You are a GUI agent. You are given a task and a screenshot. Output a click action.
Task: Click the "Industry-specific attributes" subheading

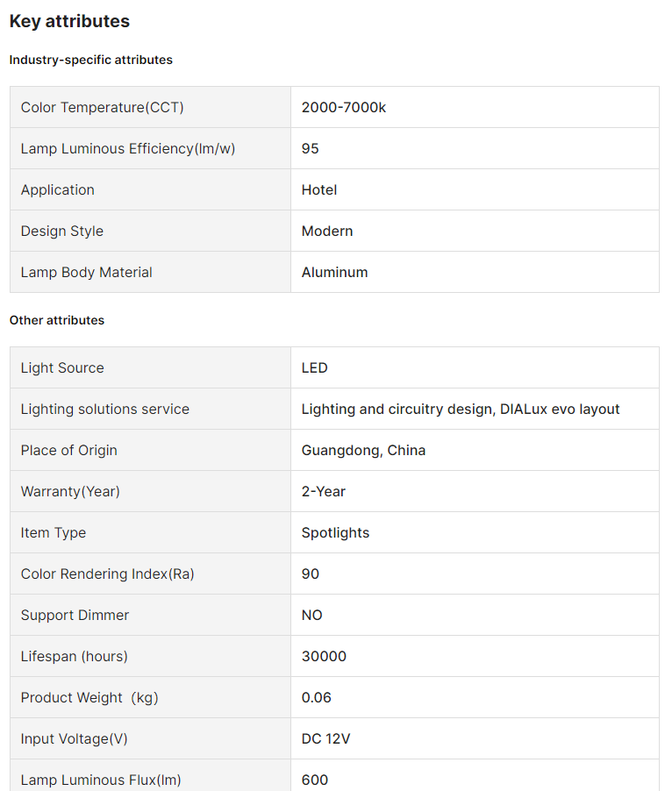coord(90,60)
